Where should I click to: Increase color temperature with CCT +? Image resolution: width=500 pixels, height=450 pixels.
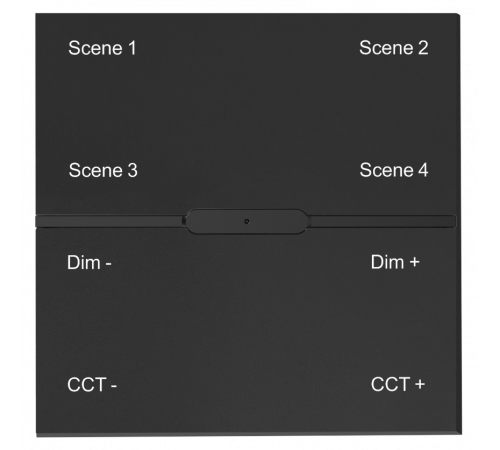pos(398,384)
